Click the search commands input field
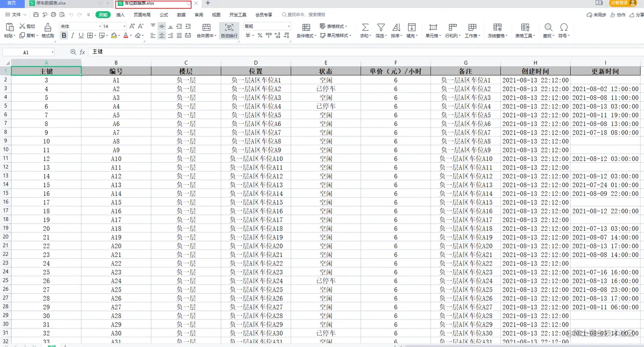644x347 pixels. 303,14
